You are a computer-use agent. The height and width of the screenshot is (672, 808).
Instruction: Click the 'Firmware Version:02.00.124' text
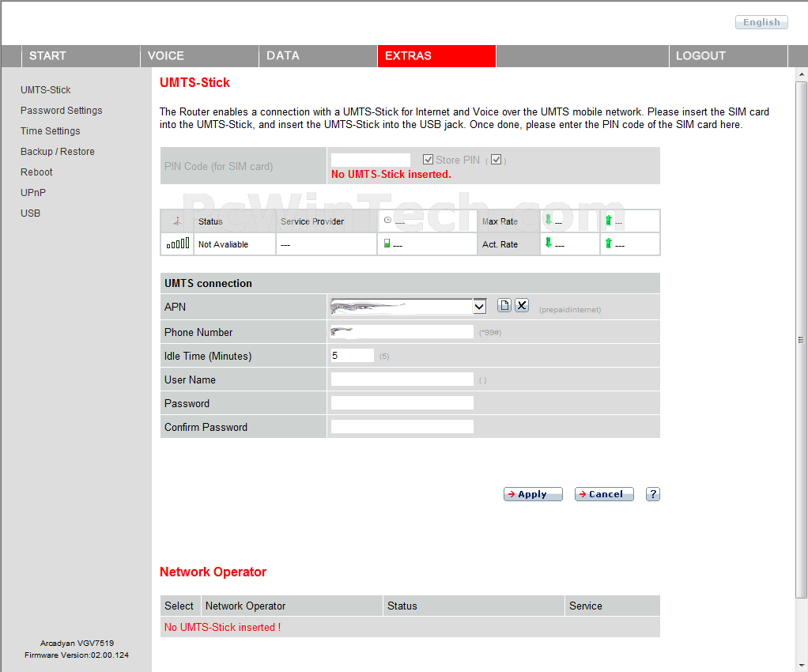(77, 655)
